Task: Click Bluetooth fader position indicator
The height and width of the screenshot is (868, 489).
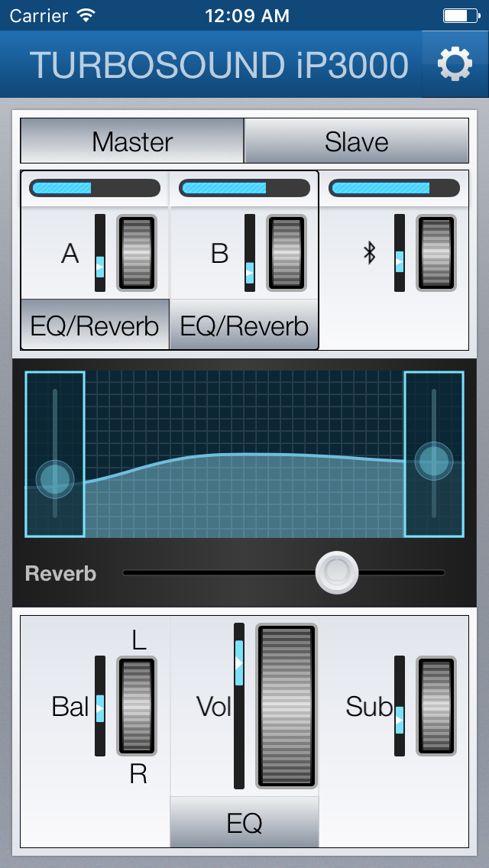Action: 400,261
